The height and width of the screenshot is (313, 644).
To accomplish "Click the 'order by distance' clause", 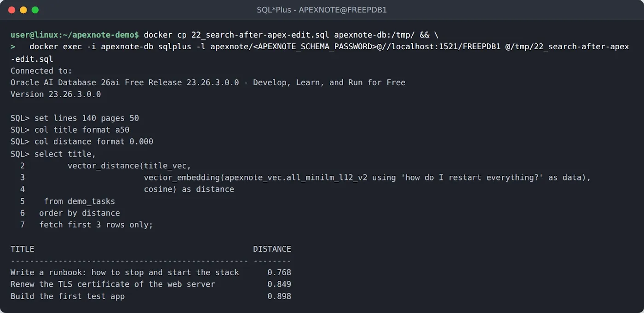I will click(x=80, y=213).
